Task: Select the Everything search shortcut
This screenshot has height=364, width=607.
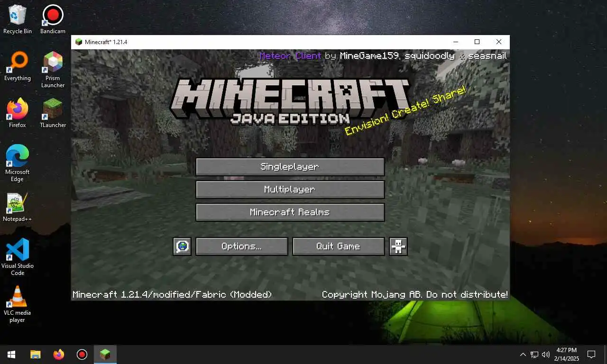Action: (x=18, y=67)
